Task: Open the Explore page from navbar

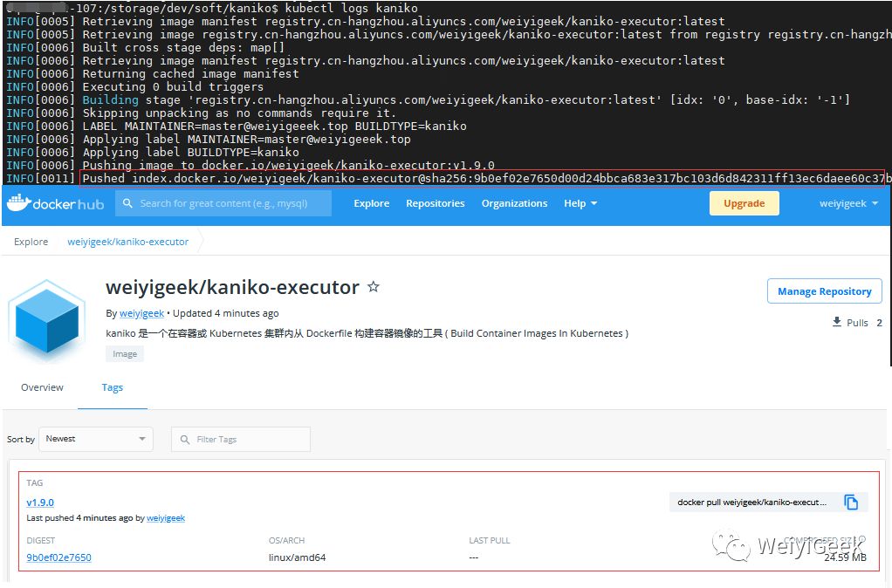Action: tap(372, 203)
